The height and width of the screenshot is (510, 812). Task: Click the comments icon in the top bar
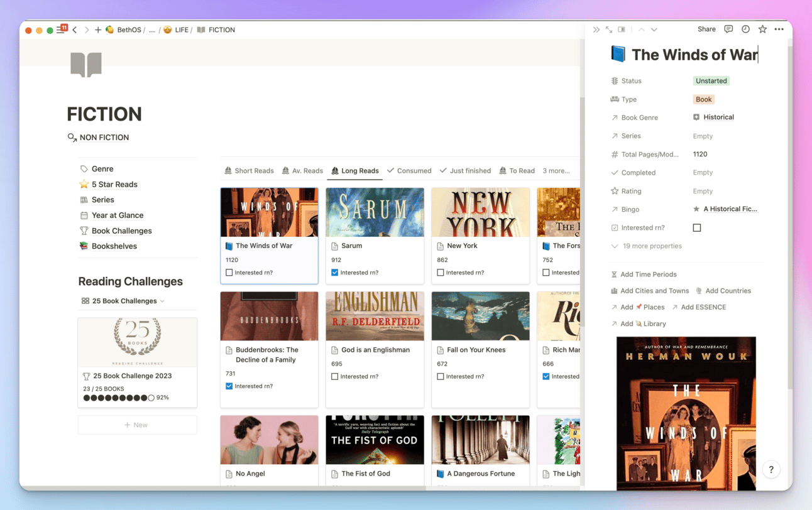click(x=728, y=30)
